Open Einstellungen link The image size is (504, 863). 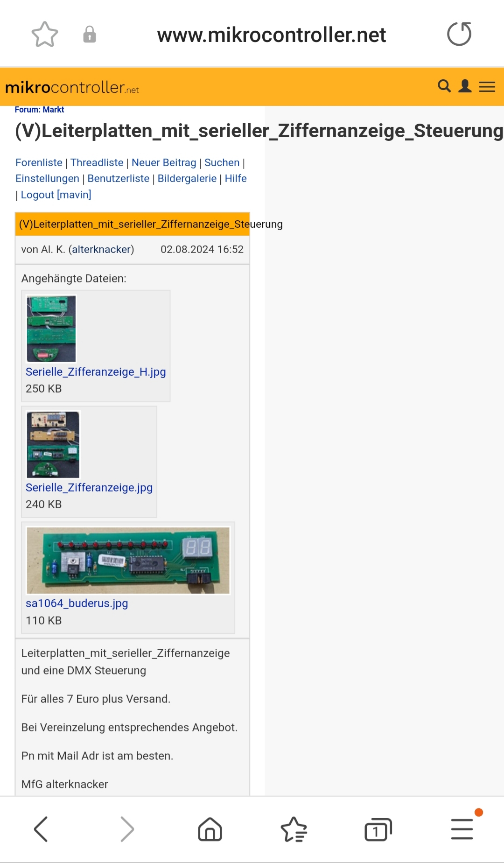[x=47, y=178]
